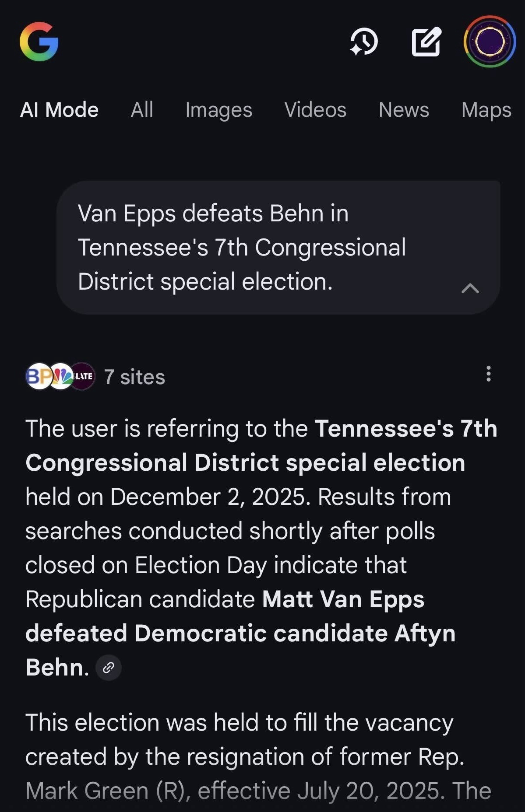Click the Matt Van Epps bold text

(x=343, y=599)
